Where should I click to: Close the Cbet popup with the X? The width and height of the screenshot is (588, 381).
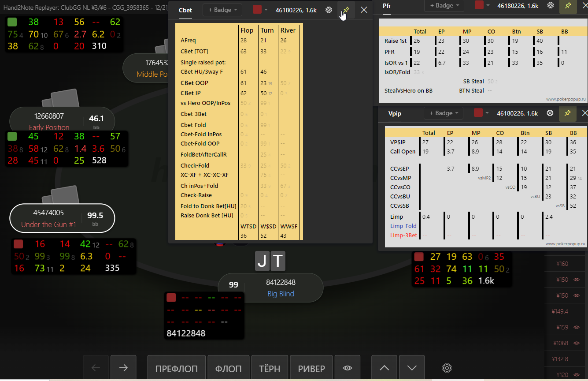pos(364,10)
